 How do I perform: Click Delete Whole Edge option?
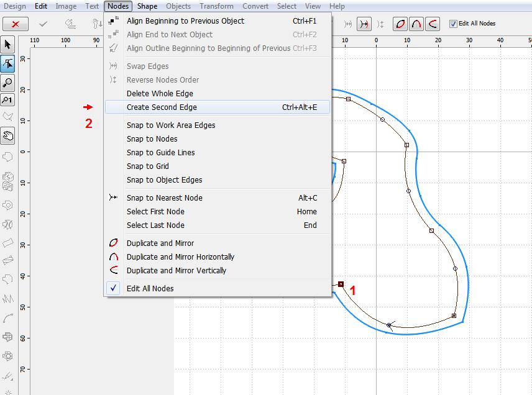pos(160,93)
